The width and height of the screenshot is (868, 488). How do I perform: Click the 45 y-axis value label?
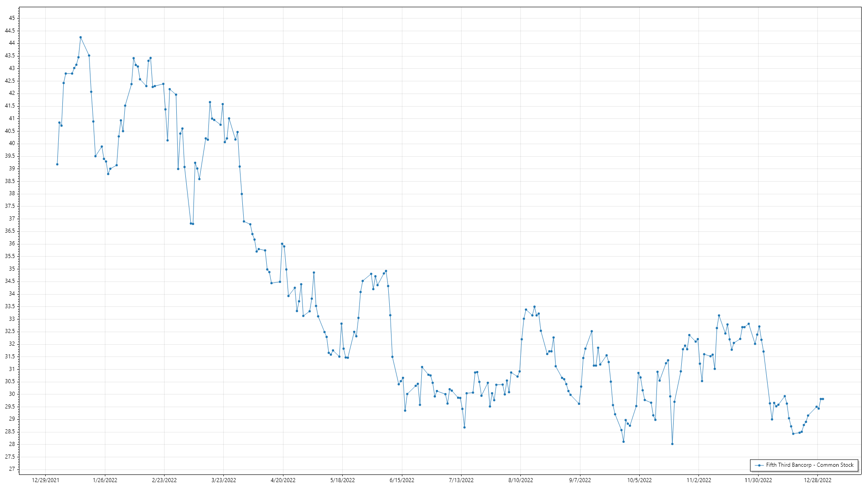tap(12, 18)
